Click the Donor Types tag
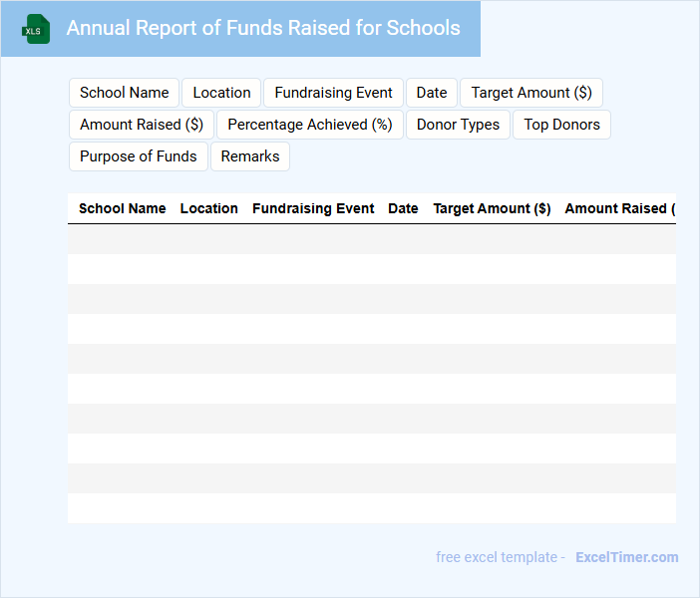 click(458, 125)
